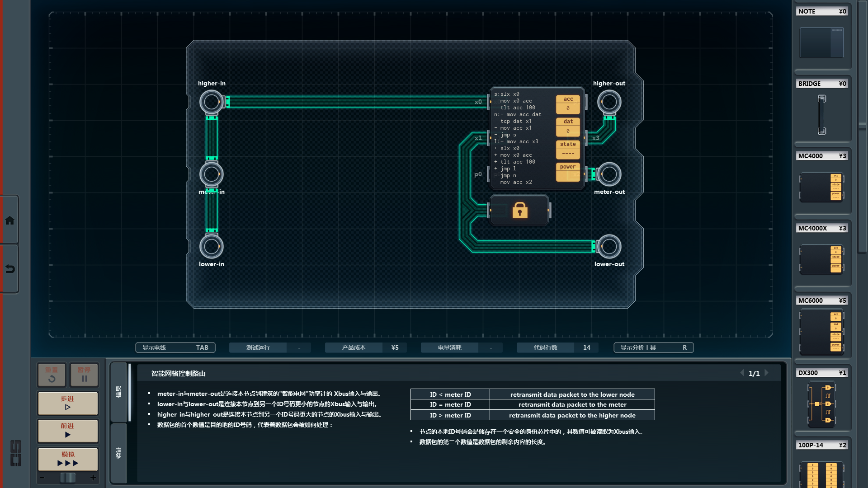Viewport: 868px width, 488px height.
Task: Toggle wire display with TAB button
Action: pyautogui.click(x=175, y=347)
